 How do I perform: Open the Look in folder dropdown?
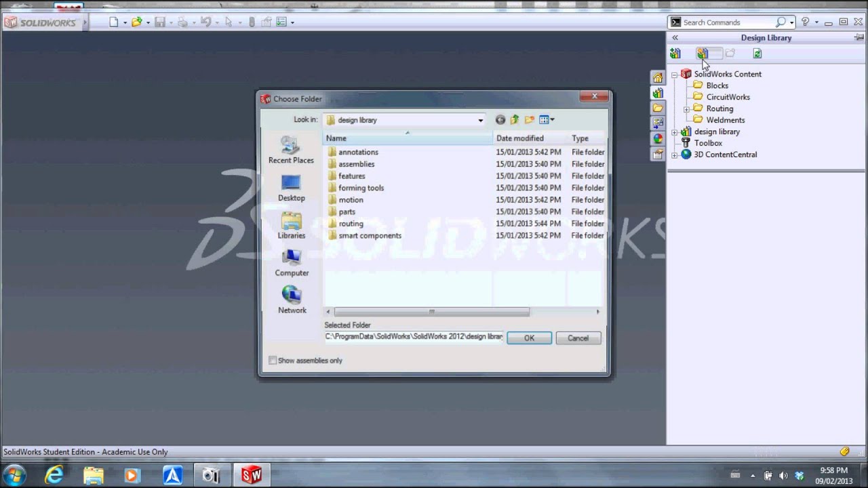click(480, 121)
